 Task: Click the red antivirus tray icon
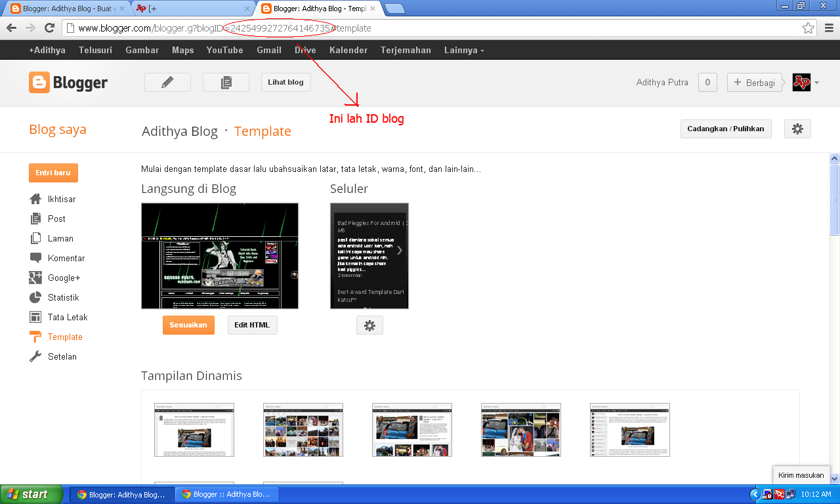tap(779, 494)
